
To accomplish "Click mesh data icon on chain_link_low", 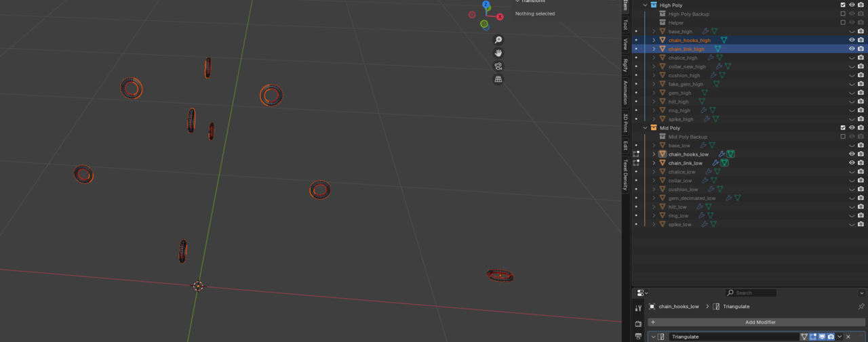I will [x=724, y=163].
